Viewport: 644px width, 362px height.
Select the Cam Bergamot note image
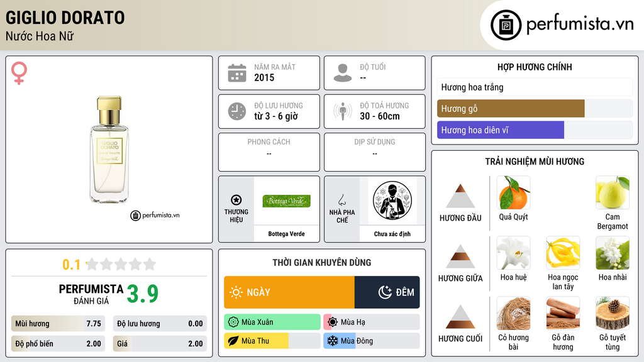coord(613,193)
